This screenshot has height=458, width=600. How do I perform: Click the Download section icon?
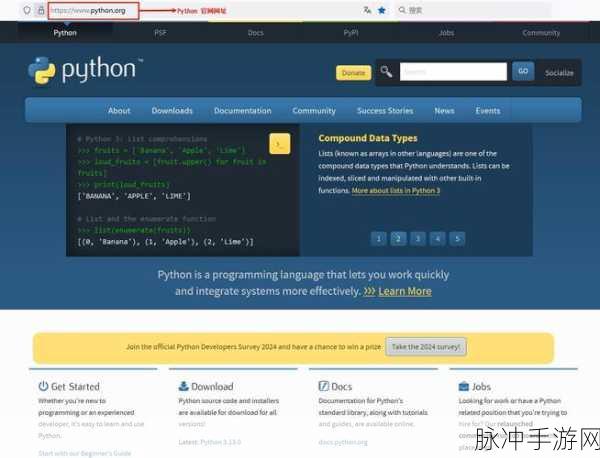coord(184,386)
